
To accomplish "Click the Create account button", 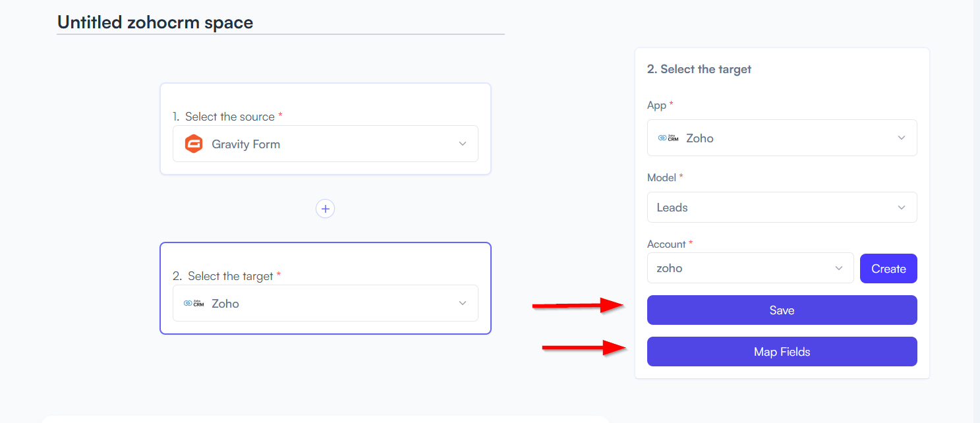I will [888, 268].
